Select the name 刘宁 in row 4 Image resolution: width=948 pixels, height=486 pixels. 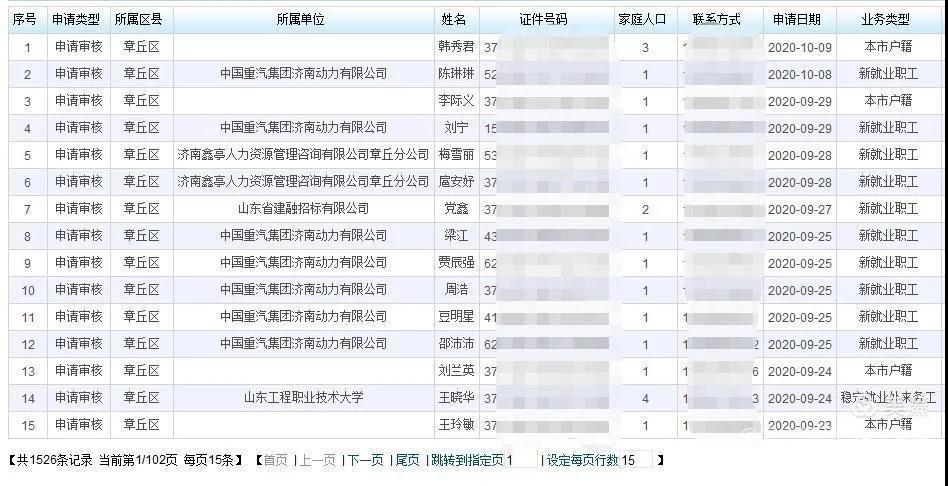point(456,128)
